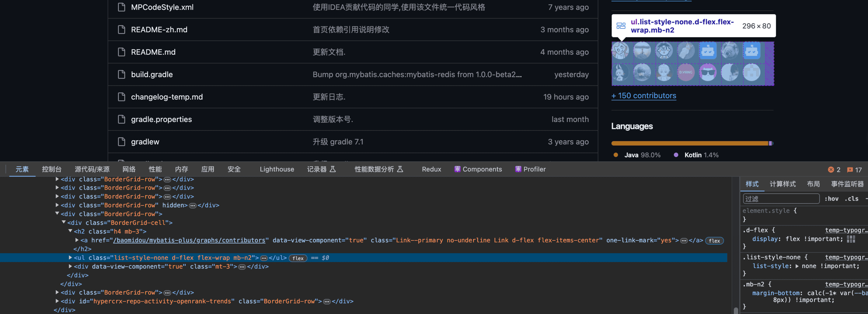This screenshot has width=868, height=314.
Task: Toggle the :hov element state panel
Action: [x=831, y=198]
